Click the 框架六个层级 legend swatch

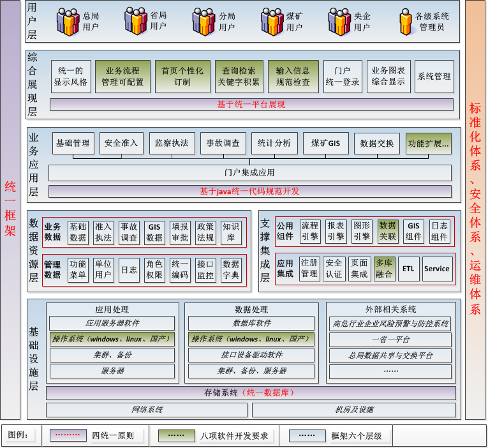tap(307, 435)
